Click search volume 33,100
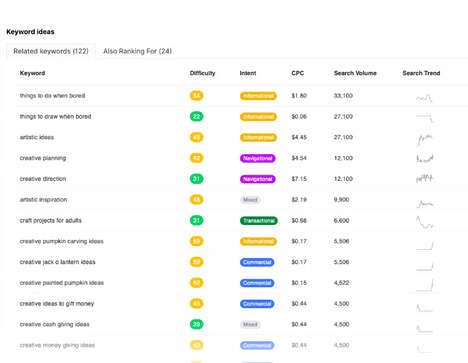The width and height of the screenshot is (468, 363). [x=343, y=96]
